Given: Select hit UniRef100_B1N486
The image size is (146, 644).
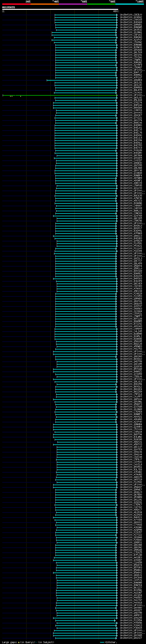Looking at the screenshot, I should pos(131,339).
